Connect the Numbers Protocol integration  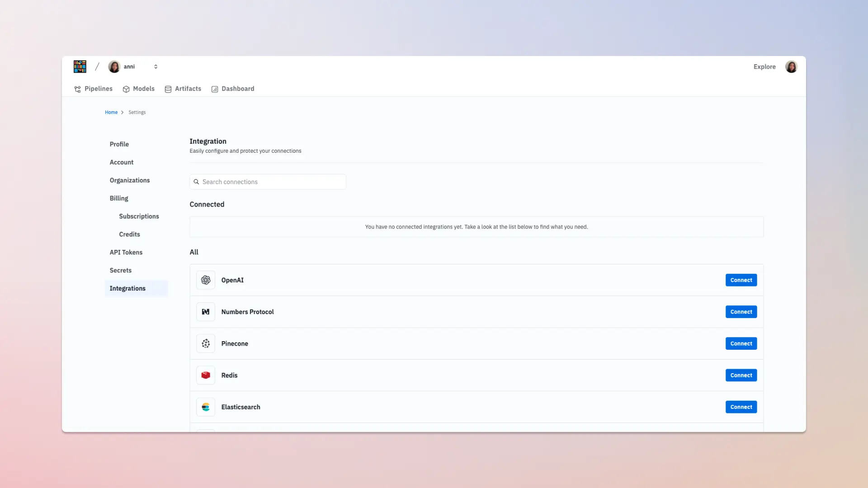pyautogui.click(x=741, y=312)
